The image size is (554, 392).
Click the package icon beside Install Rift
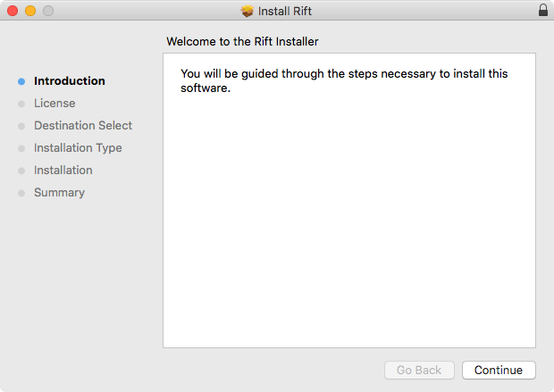[x=248, y=11]
